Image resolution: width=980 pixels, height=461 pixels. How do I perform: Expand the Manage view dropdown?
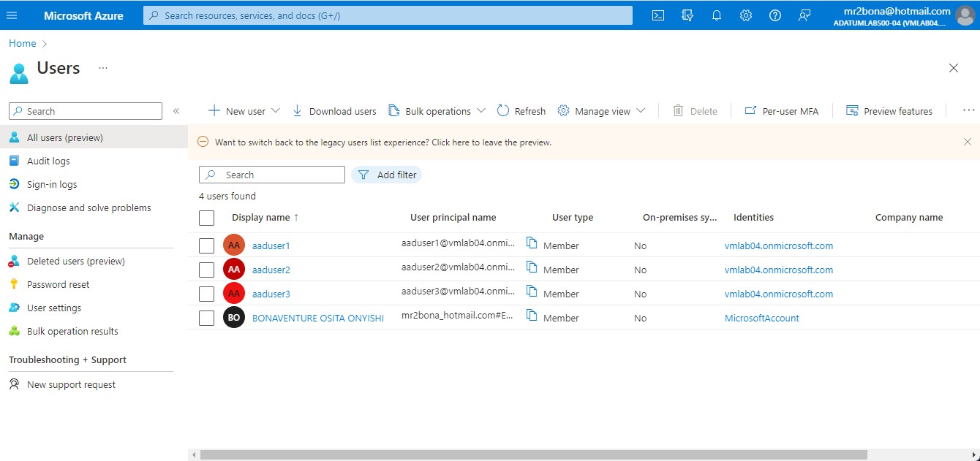tap(641, 110)
